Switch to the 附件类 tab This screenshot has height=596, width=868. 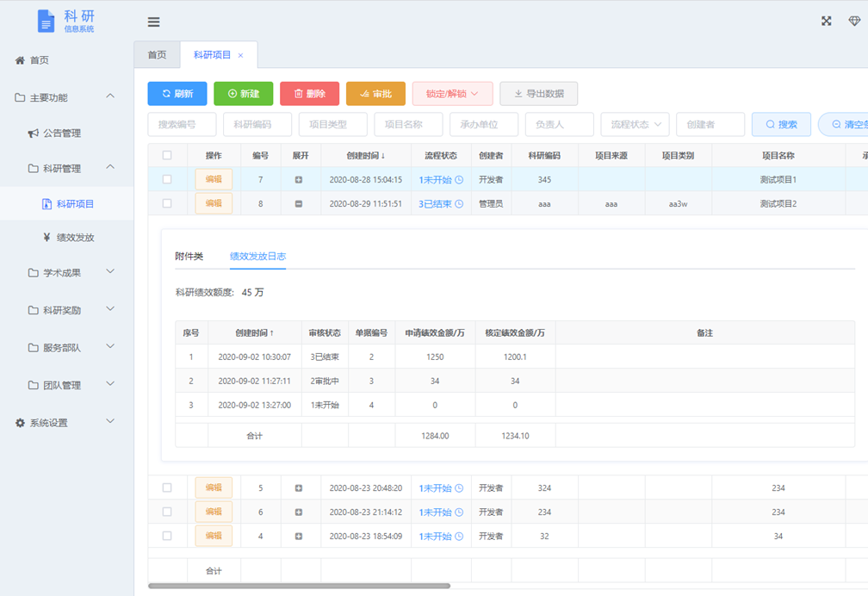pos(189,256)
